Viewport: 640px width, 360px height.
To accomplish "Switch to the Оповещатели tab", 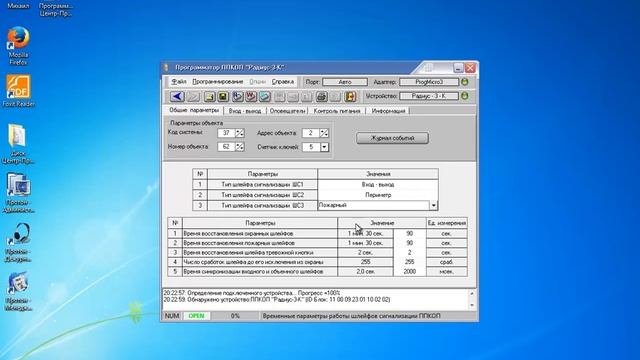I will click(288, 111).
